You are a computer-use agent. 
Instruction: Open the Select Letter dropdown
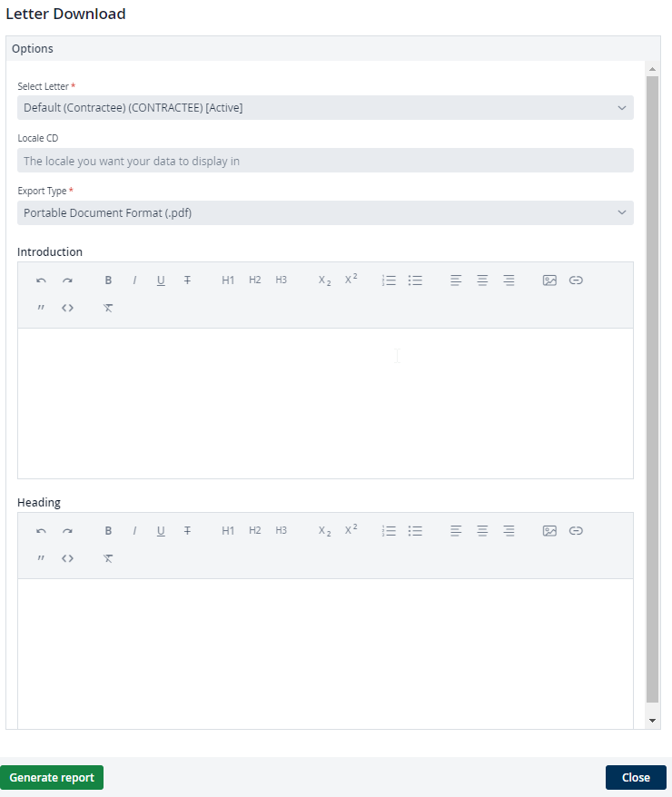[325, 108]
